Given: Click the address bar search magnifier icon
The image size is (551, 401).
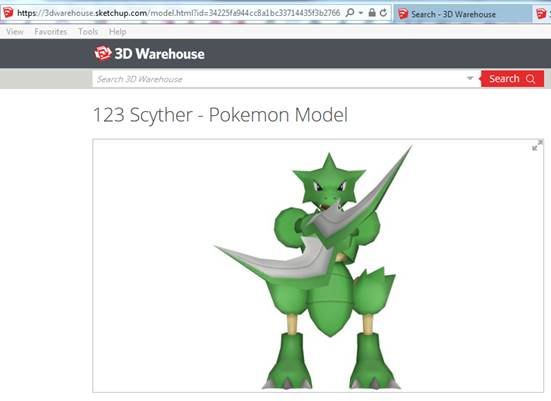Looking at the screenshot, I should (350, 13).
